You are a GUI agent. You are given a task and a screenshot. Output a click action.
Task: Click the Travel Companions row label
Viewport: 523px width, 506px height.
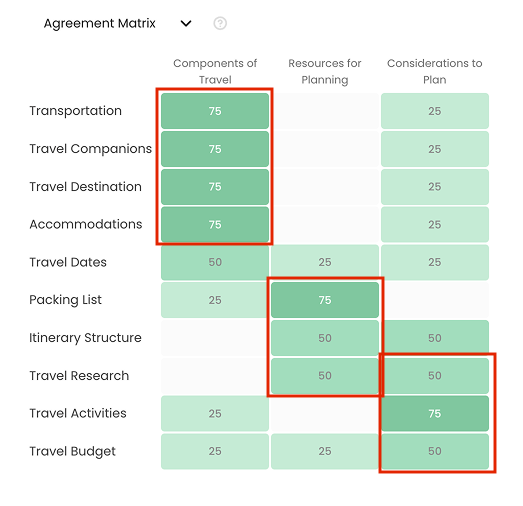[91, 149]
